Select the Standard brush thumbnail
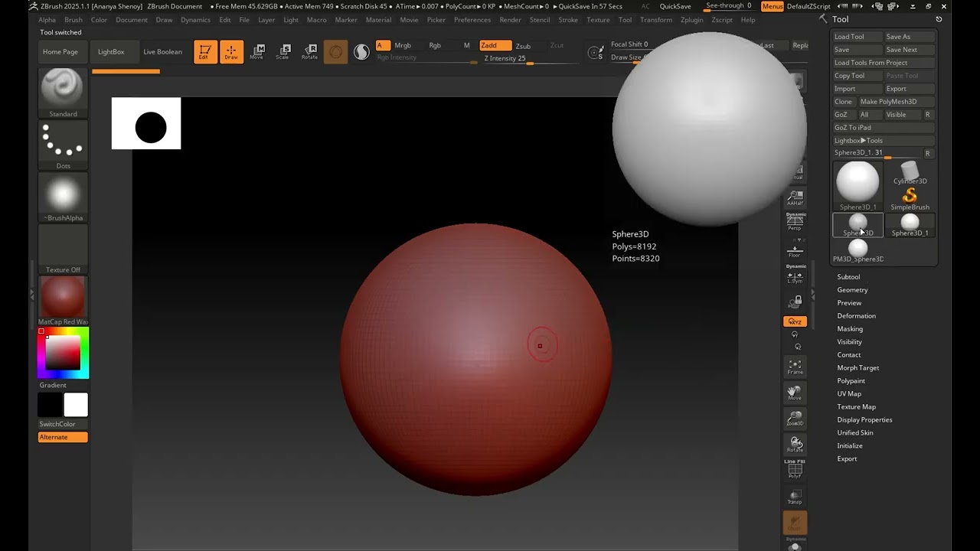980x551 pixels. [63, 93]
